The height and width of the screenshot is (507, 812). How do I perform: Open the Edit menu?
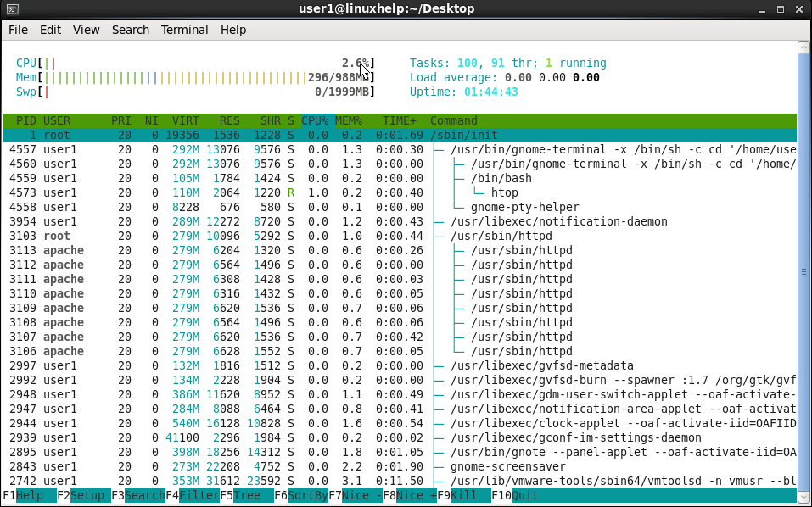[50, 30]
